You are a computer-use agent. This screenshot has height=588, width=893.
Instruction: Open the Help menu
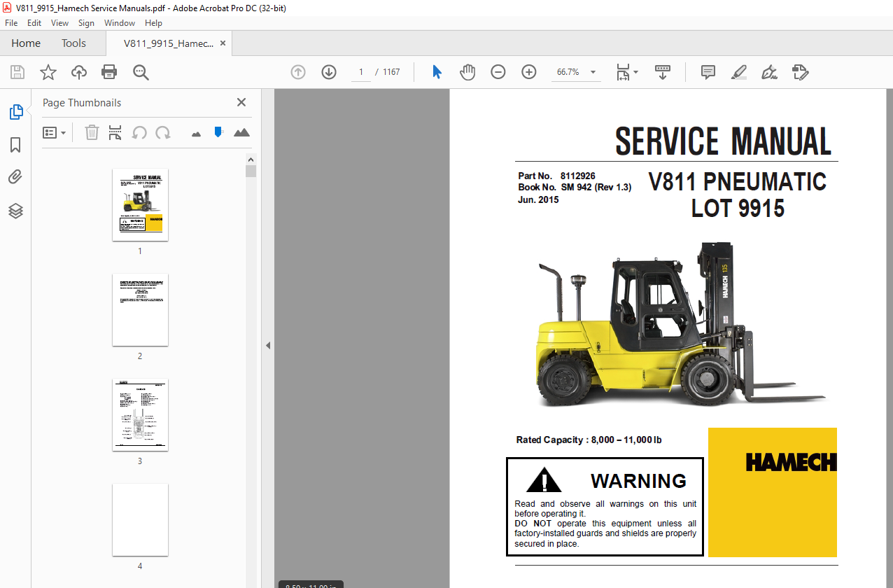(153, 23)
